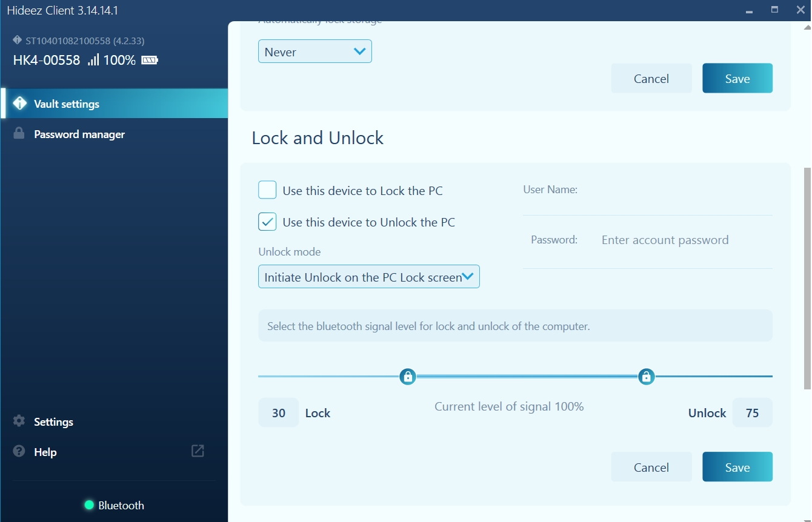Click the Vault settings diamond icon

(19, 104)
